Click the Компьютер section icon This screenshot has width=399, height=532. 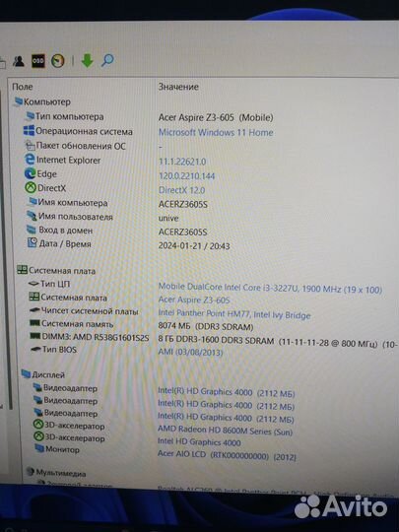click(18, 101)
